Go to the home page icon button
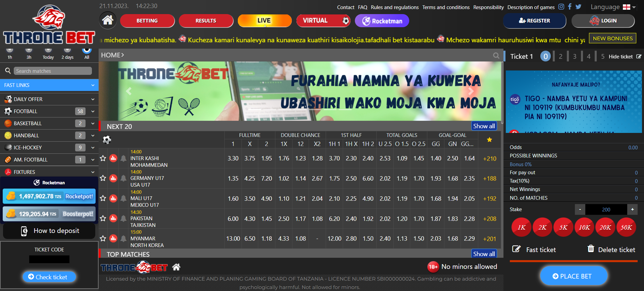 (x=108, y=20)
